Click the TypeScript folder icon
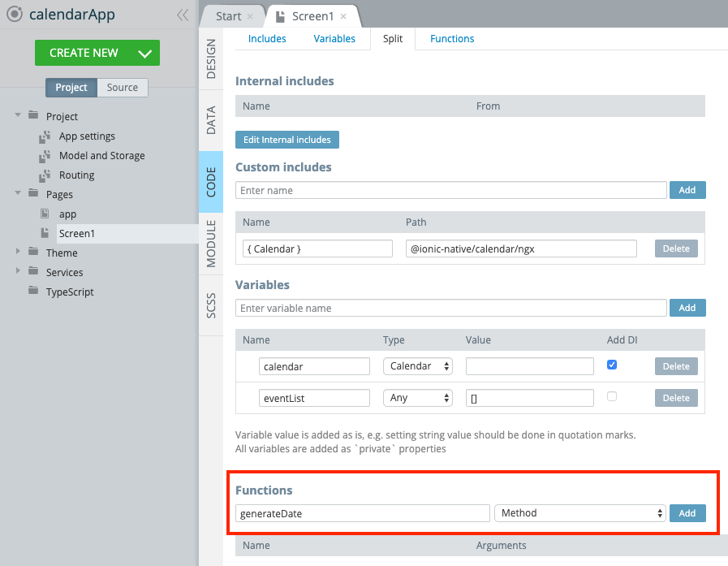This screenshot has height=566, width=728. click(33, 291)
